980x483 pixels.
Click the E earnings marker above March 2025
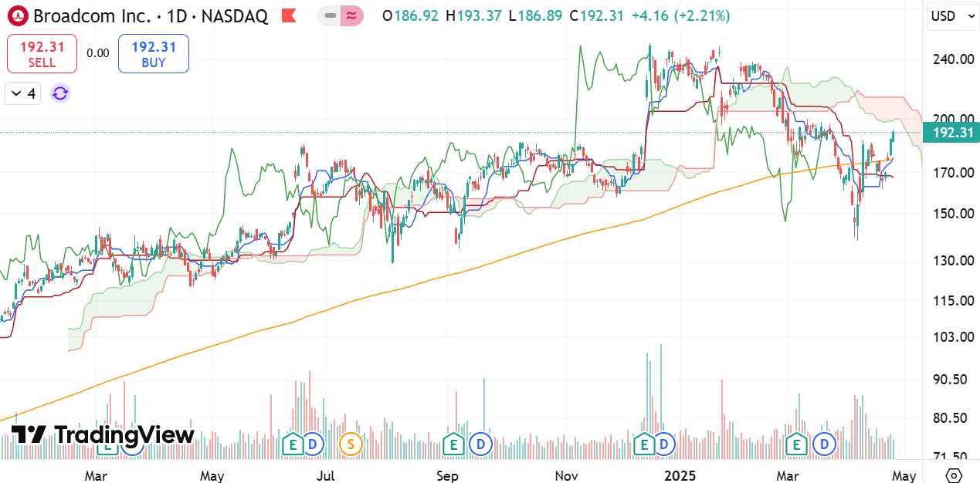point(796,444)
